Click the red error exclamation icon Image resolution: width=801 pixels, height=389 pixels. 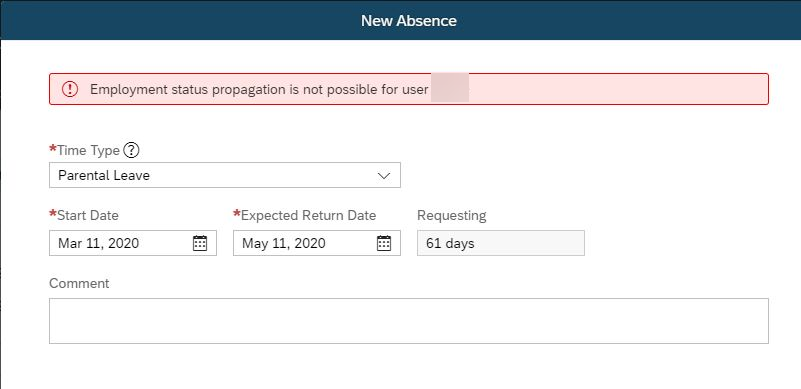pos(69,89)
